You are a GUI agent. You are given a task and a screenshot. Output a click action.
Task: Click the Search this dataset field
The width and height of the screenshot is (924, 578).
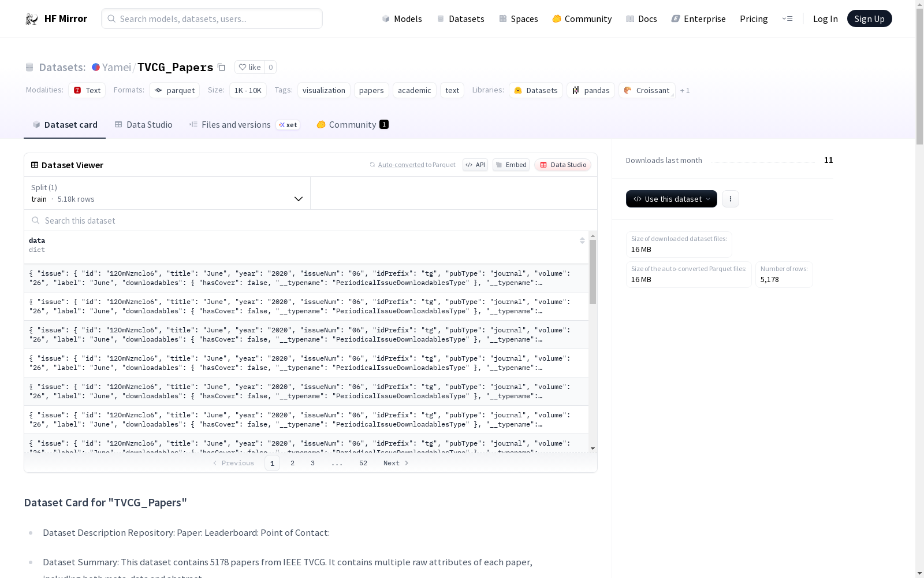click(311, 220)
